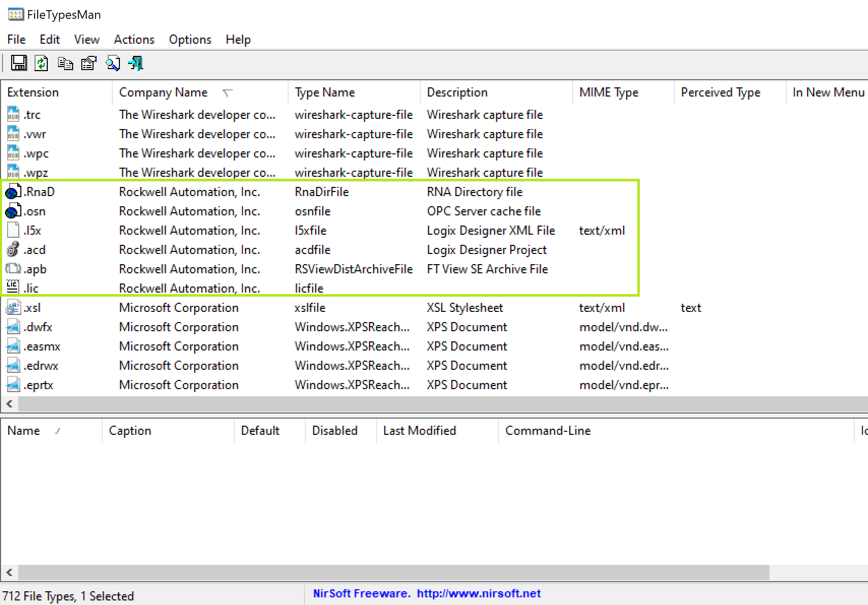
Task: Click the gear icon beside .acd
Action: [x=12, y=249]
